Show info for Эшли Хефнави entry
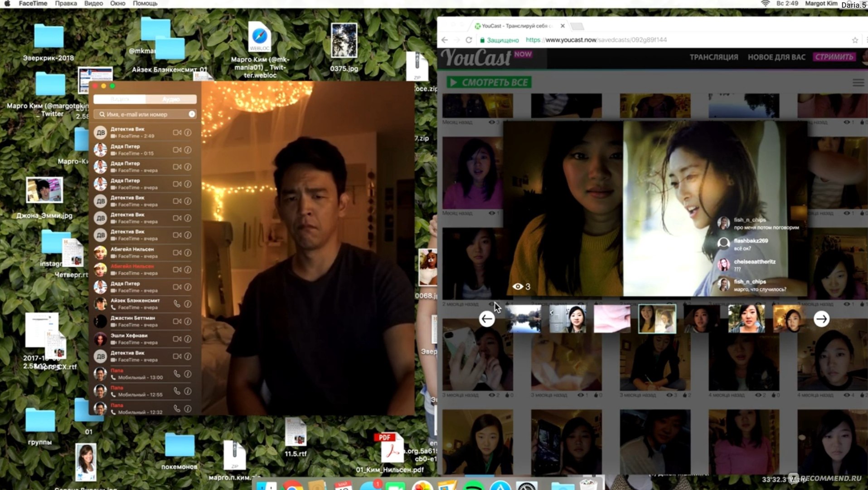Viewport: 868px width, 490px height. 188,339
